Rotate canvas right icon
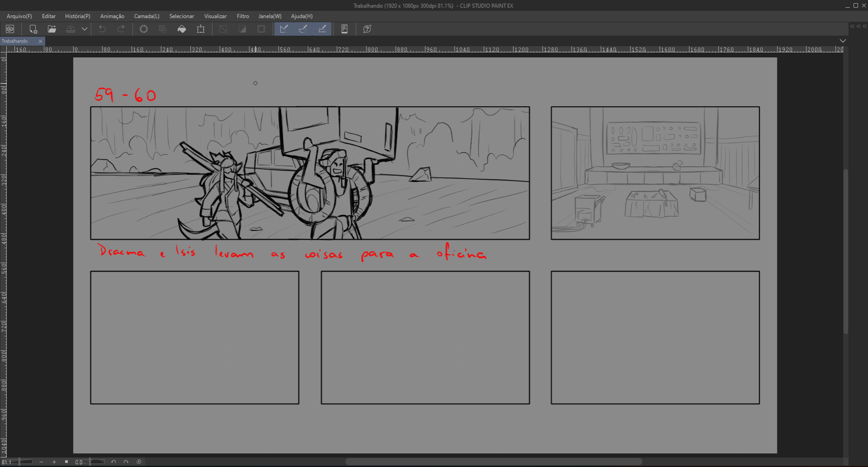This screenshot has height=467, width=868. pos(126,462)
